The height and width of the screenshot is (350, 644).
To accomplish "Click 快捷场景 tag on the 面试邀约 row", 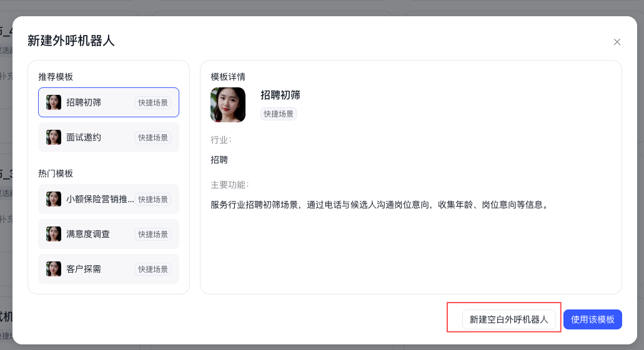I will pos(153,137).
